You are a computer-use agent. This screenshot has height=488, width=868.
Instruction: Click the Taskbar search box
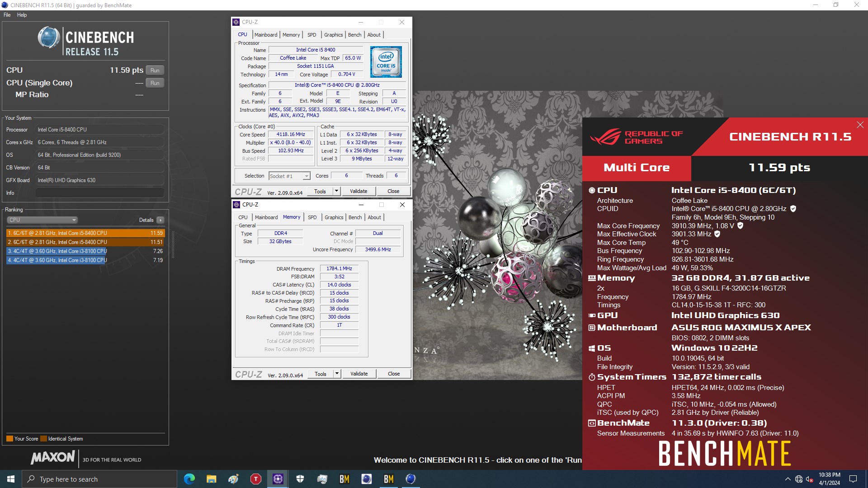click(99, 479)
